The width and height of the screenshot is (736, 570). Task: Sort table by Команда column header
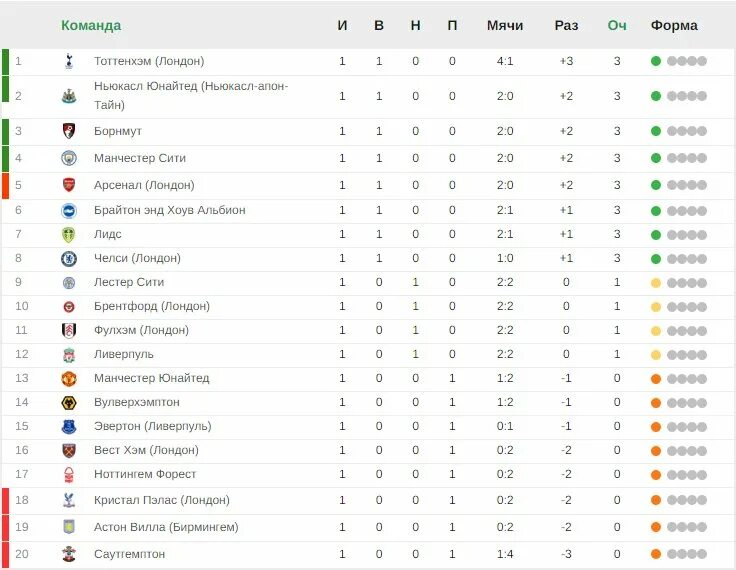(91, 25)
